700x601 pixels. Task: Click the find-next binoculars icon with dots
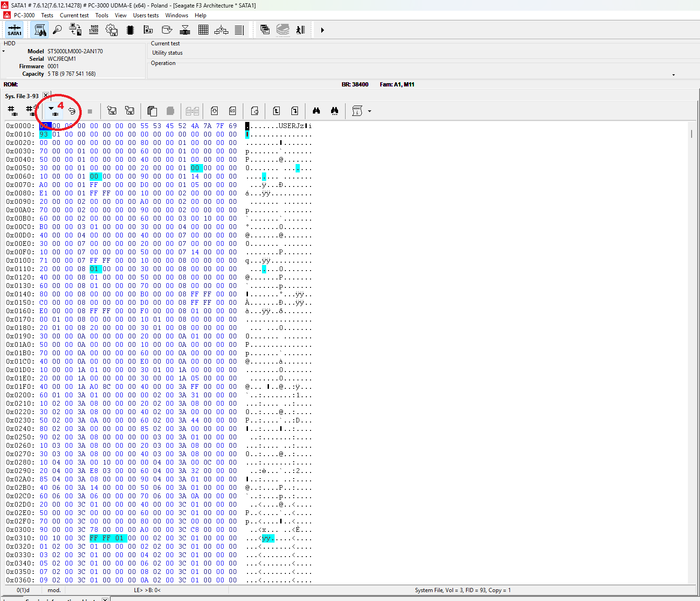pyautogui.click(x=334, y=111)
